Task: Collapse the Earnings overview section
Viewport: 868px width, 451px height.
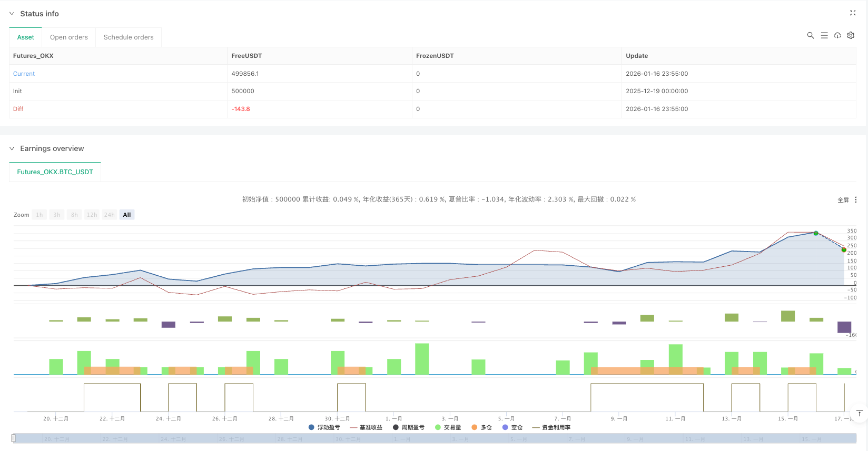Action: (12, 148)
